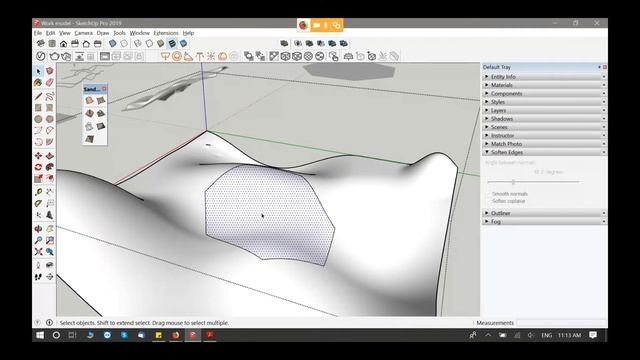Choose Sandbox Smoove tool
This screenshot has width=640, height=360.
(x=89, y=113)
